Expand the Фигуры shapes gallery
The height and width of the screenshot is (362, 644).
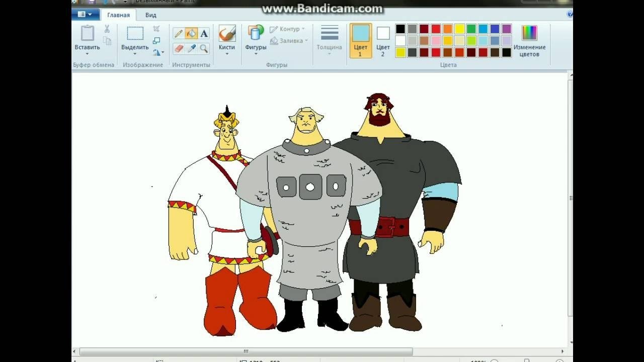[x=256, y=53]
